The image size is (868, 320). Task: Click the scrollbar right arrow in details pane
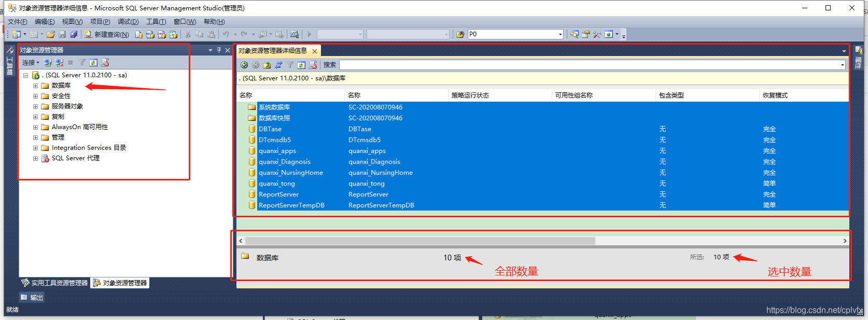[845, 241]
